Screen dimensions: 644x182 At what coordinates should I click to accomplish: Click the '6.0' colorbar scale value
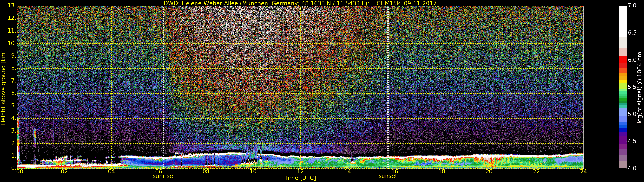pos(632,60)
